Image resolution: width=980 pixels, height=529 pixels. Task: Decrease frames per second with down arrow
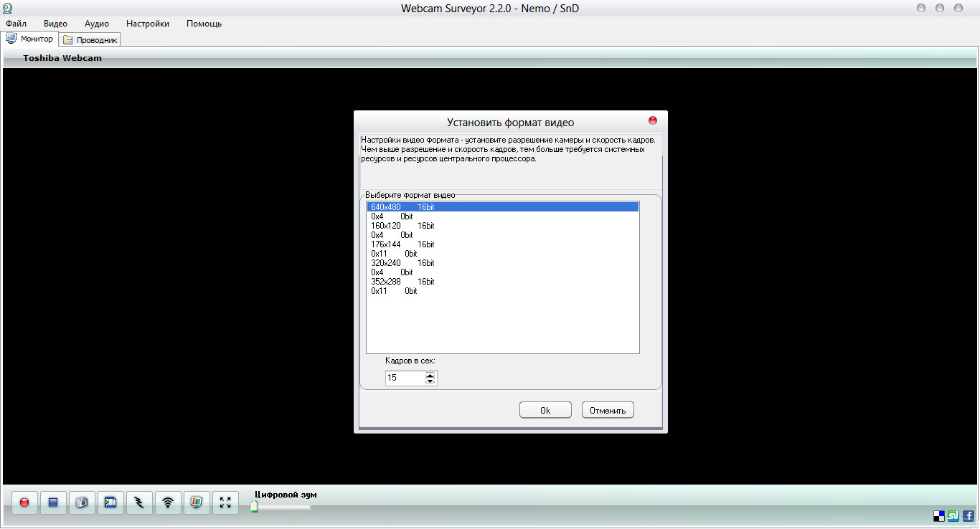(x=430, y=381)
